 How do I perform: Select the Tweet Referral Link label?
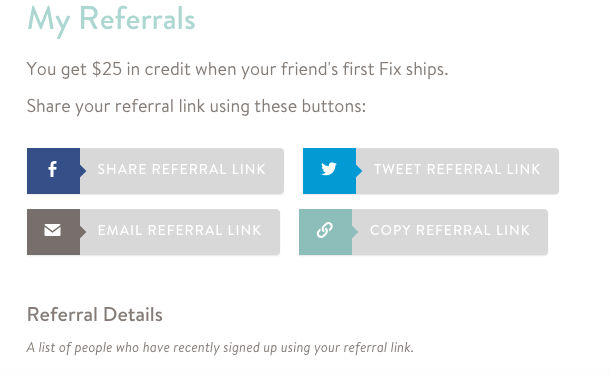[x=457, y=169]
